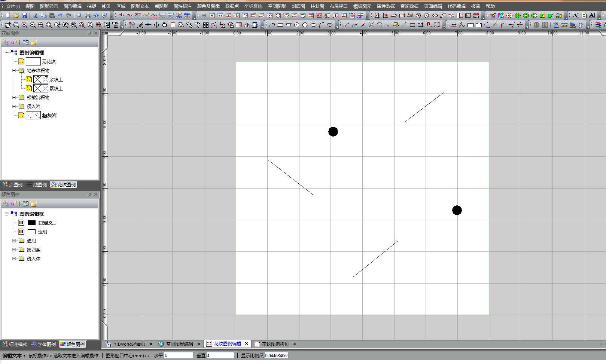This screenshot has height=364, width=606.
Task: Open the 颜色及图像 menu
Action: point(208,6)
